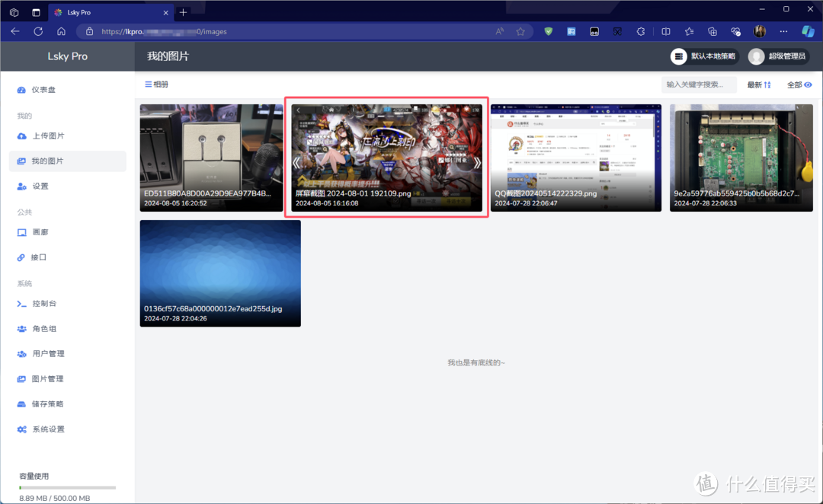The width and height of the screenshot is (823, 504).
Task: Click the 角色组 role group icon
Action: pyautogui.click(x=21, y=329)
